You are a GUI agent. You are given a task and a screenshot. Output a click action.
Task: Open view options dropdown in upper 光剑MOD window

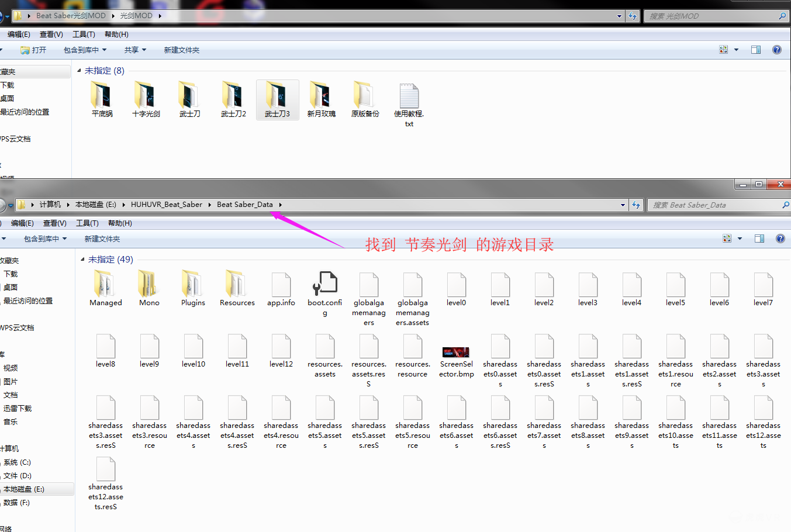pos(736,50)
